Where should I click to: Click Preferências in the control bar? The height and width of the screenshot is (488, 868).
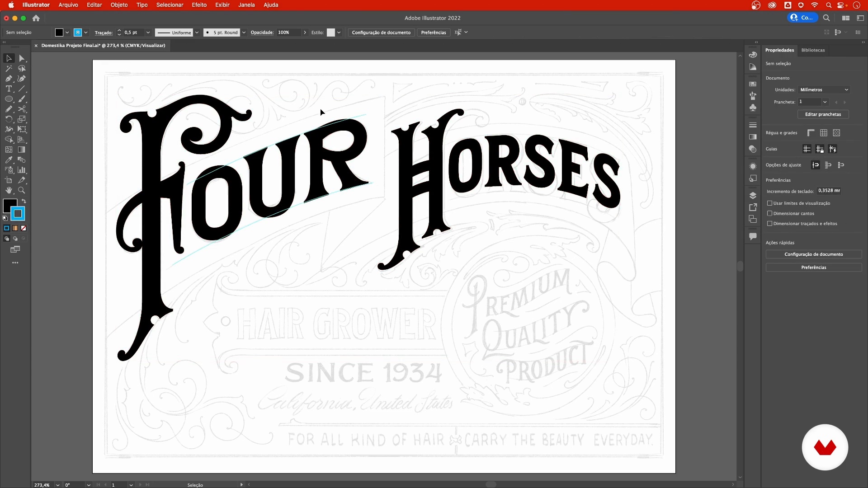[x=434, y=33]
